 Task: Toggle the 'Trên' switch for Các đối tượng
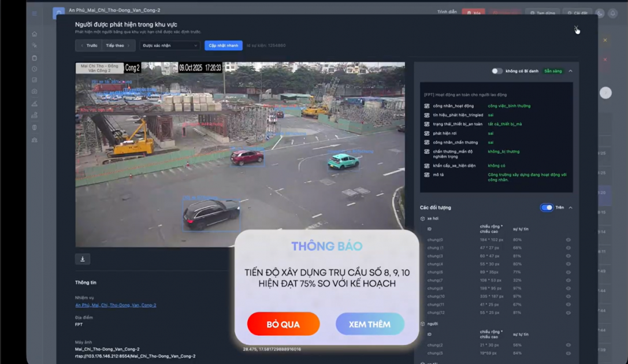[x=546, y=207]
